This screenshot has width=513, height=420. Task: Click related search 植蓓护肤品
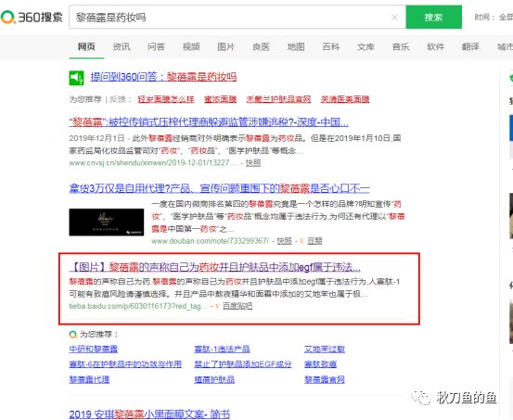[x=214, y=379]
